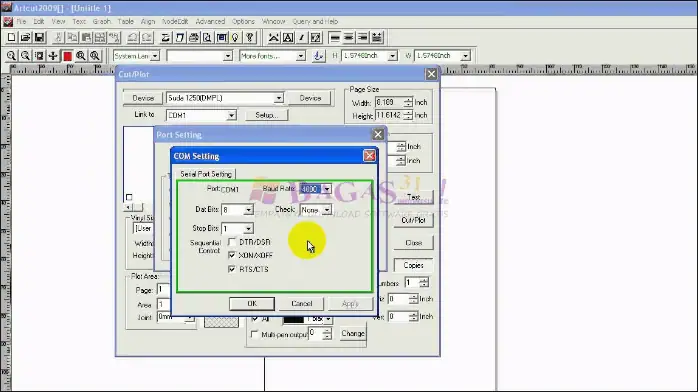
Task: Click the plot output icon left of the printer
Action: point(180,38)
